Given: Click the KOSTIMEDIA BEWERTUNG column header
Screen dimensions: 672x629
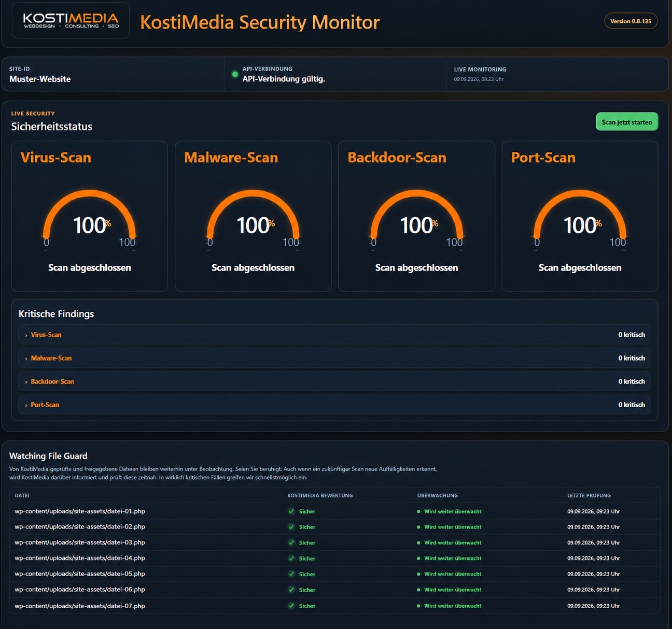Looking at the screenshot, I should 320,496.
